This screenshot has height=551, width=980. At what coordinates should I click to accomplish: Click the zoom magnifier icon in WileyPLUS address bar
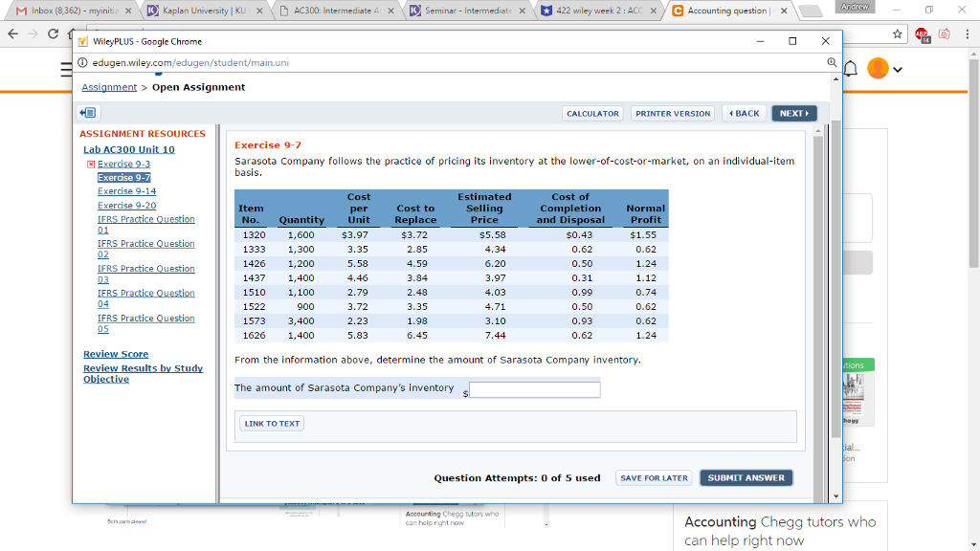point(832,62)
